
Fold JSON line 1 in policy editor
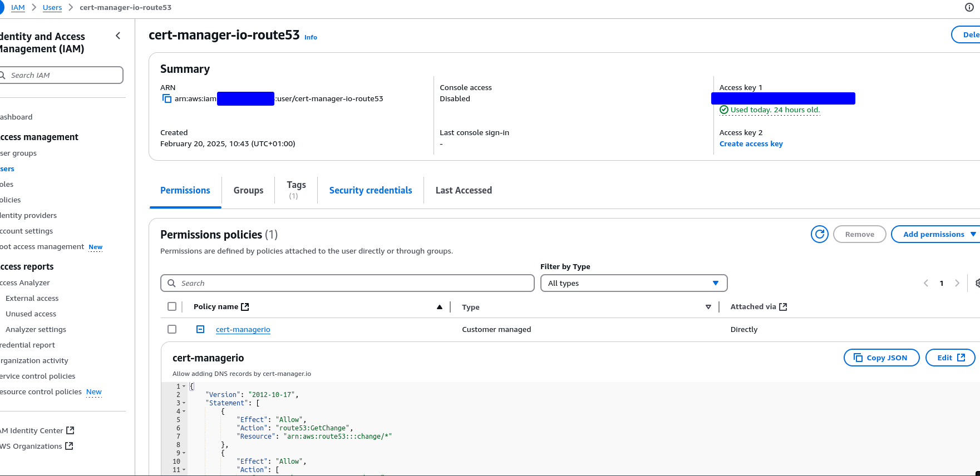point(184,386)
